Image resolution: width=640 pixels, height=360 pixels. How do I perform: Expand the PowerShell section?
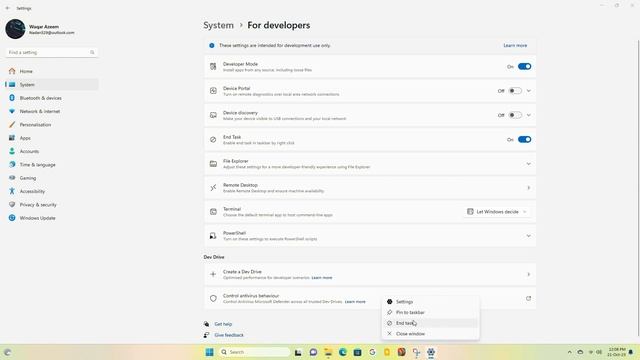pyautogui.click(x=529, y=236)
